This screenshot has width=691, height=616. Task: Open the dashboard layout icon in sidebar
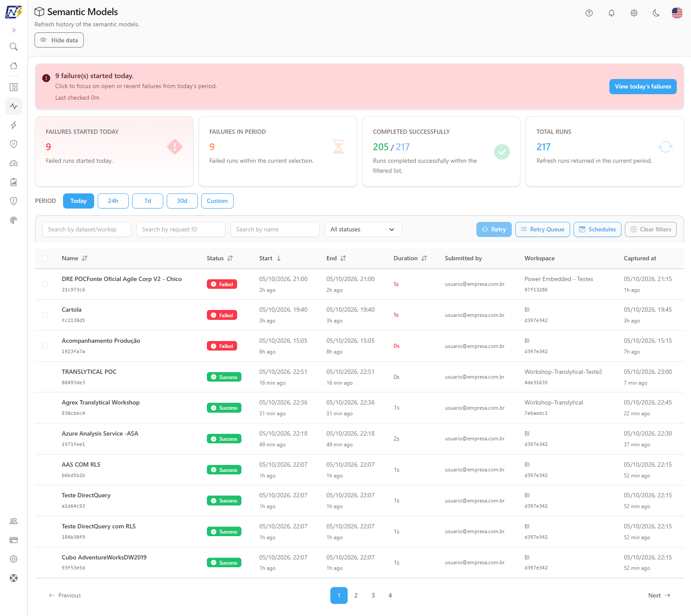14,87
